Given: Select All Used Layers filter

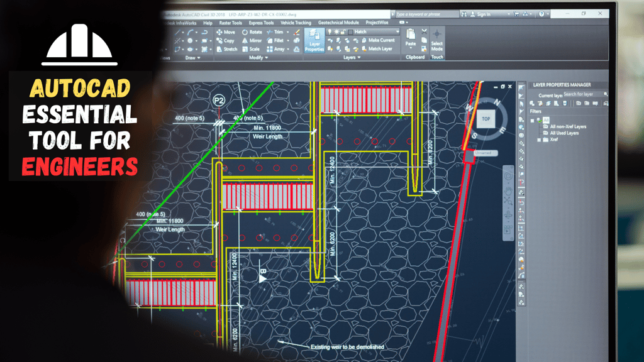Looking at the screenshot, I should pos(564,133).
